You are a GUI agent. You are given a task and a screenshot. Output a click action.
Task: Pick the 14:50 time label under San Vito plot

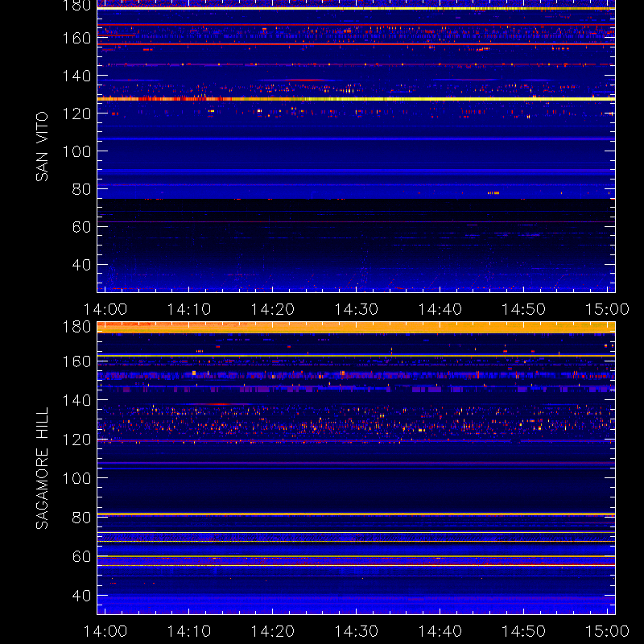pos(524,309)
